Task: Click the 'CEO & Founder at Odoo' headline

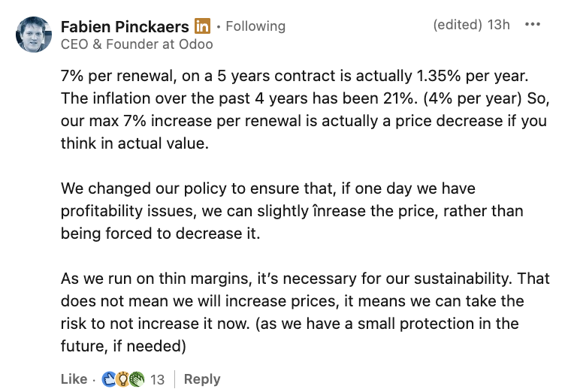Action: (137, 44)
